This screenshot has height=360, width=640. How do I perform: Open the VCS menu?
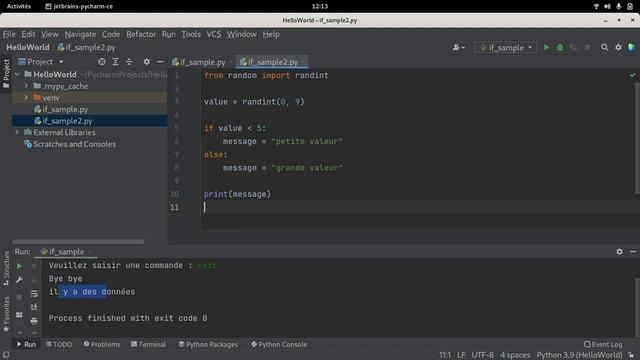pos(213,34)
